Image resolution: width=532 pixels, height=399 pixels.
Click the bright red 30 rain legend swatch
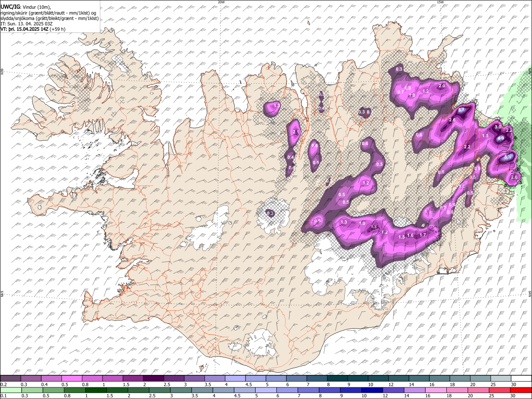coord(521,390)
